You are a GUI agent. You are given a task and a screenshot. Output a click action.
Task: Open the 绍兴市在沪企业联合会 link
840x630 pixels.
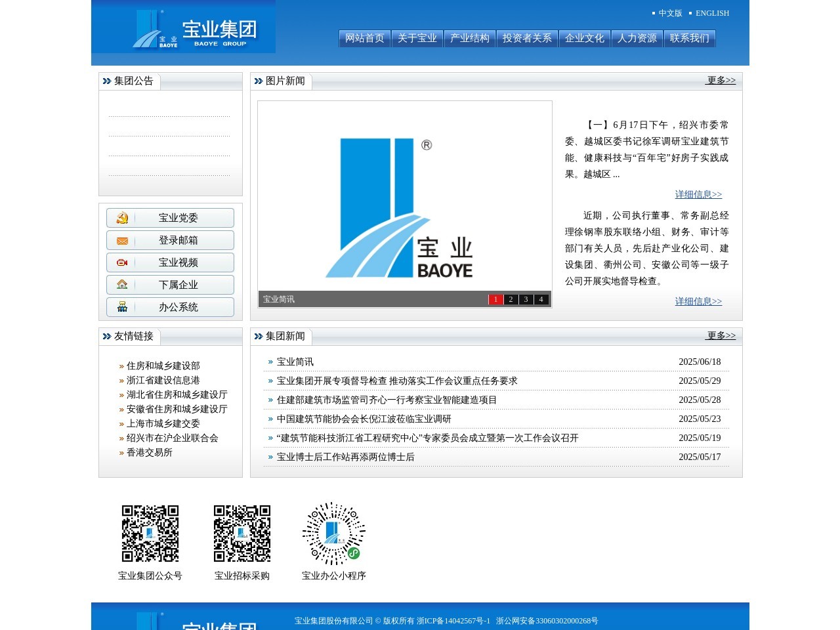[172, 438]
